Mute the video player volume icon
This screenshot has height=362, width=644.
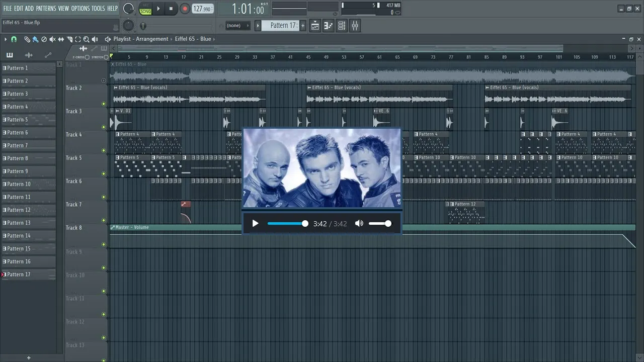click(359, 224)
